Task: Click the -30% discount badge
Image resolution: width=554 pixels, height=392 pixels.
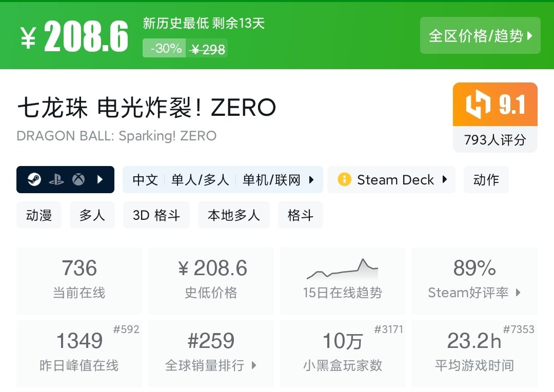Action: pos(164,49)
